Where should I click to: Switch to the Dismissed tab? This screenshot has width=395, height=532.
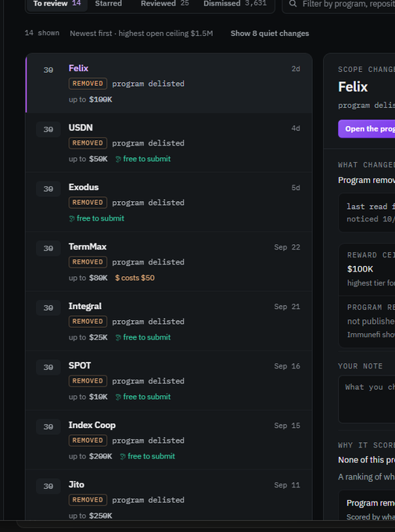[x=235, y=4]
